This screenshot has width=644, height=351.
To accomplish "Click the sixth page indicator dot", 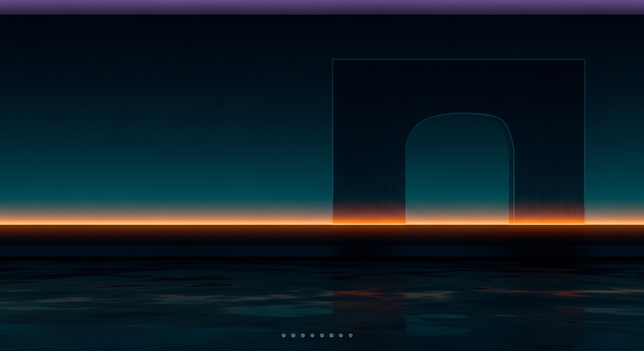I will pyautogui.click(x=332, y=335).
